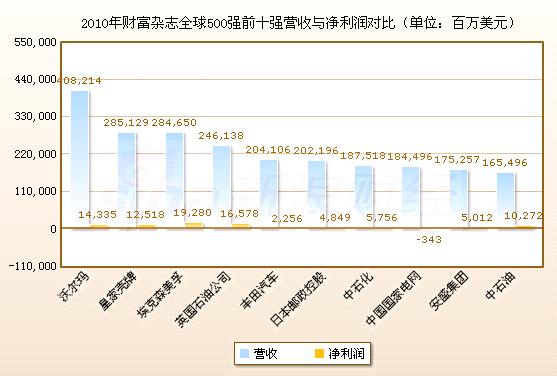Click the 14,335 net profit bar
Image resolution: width=557 pixels, height=376 pixels.
99,226
